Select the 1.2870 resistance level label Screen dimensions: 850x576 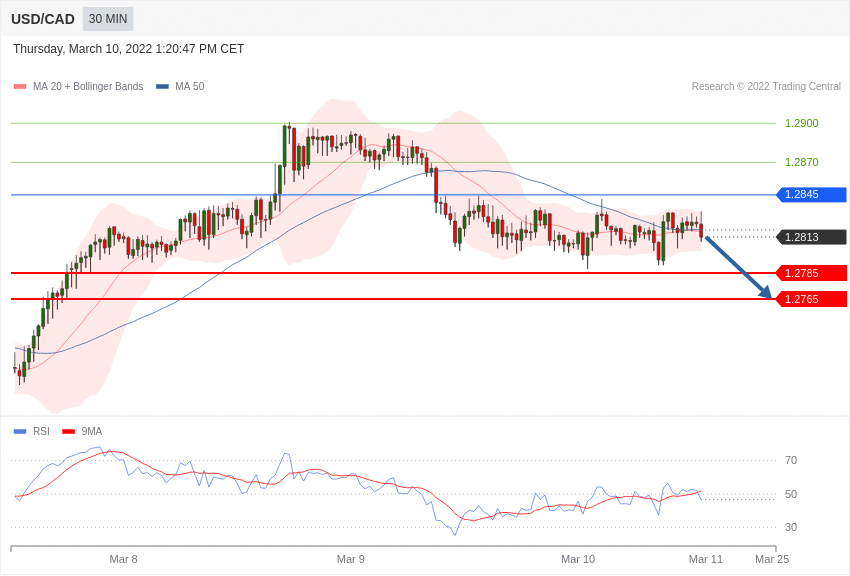point(802,162)
